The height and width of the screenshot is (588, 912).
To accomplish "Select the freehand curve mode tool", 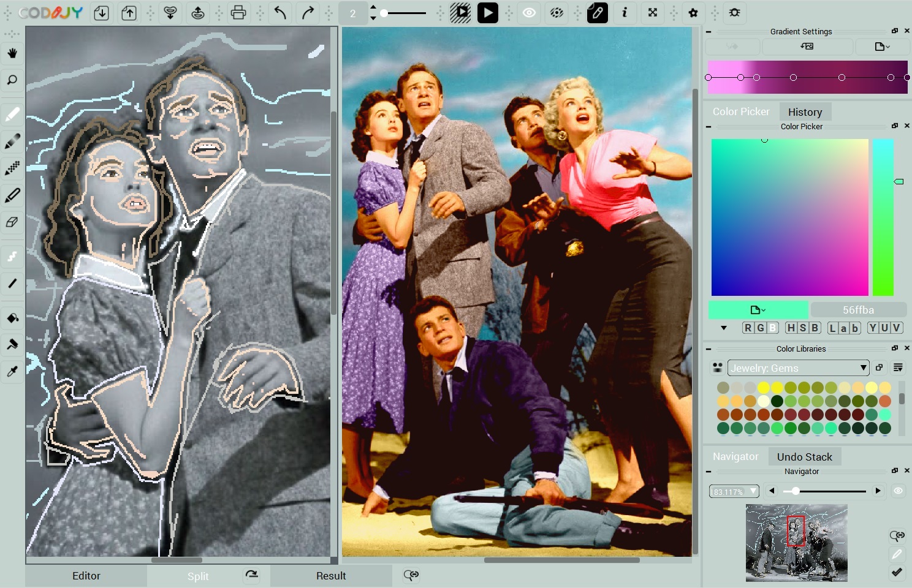I will click(12, 257).
